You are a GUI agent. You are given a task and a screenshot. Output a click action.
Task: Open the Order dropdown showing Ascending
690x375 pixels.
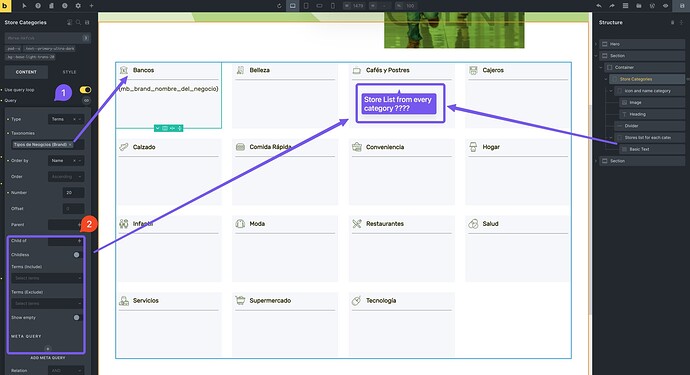tap(66, 177)
